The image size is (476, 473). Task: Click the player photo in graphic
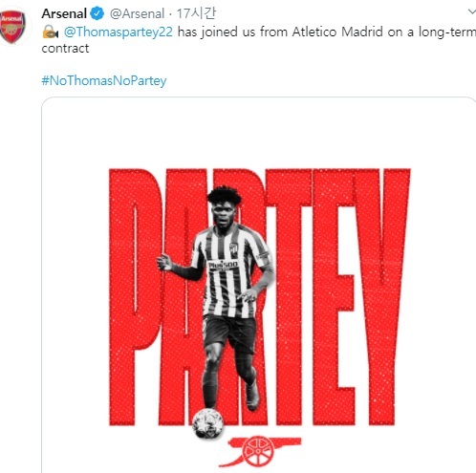(218, 298)
